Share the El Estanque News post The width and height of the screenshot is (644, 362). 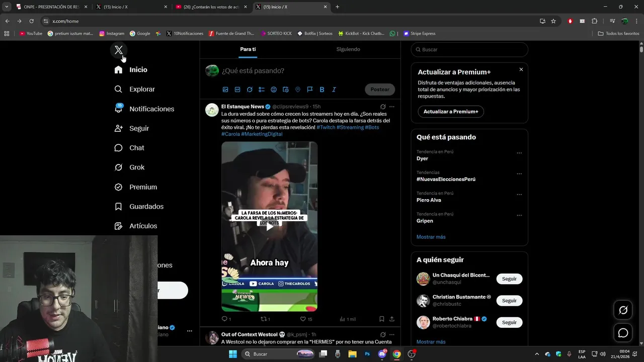[392, 319]
